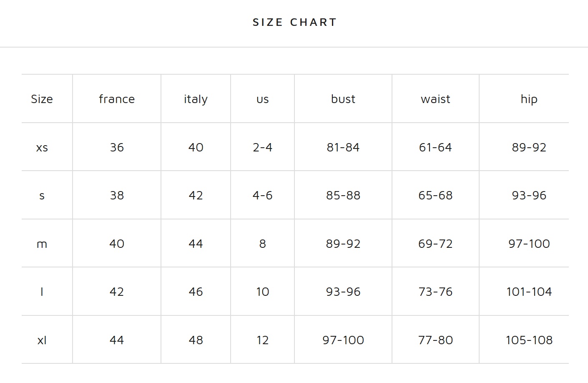Click the bust column header
The height and width of the screenshot is (383, 588).
343,99
